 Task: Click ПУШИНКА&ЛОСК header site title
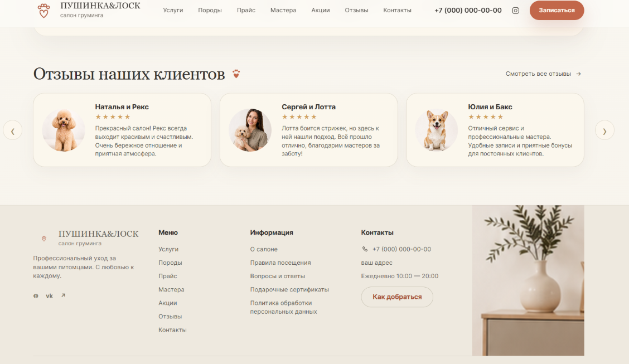tap(100, 6)
